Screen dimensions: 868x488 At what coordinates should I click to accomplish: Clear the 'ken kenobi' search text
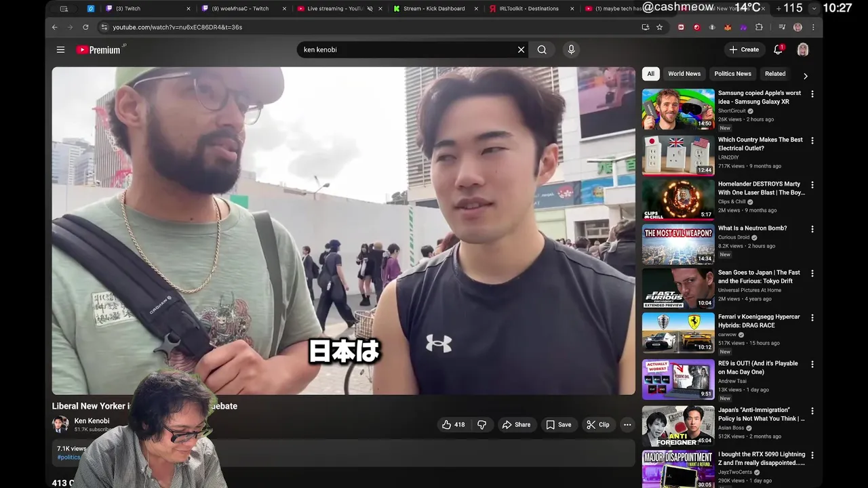coord(521,49)
